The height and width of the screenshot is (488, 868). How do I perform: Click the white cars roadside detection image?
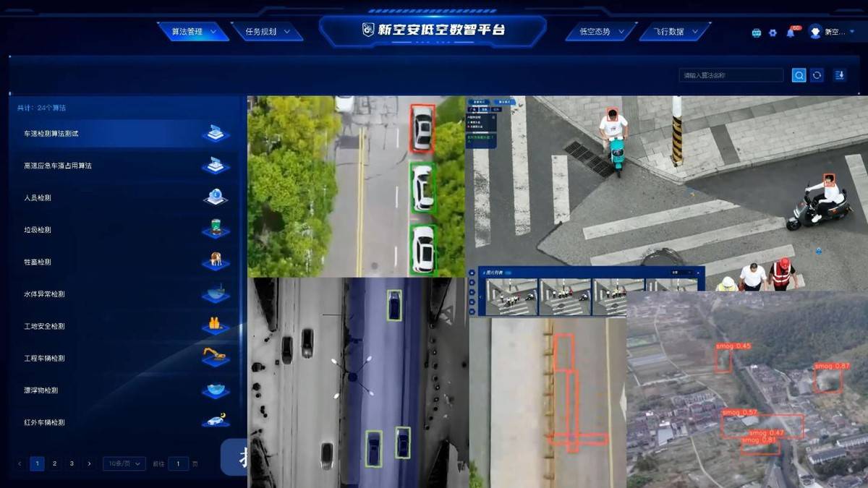(356, 187)
